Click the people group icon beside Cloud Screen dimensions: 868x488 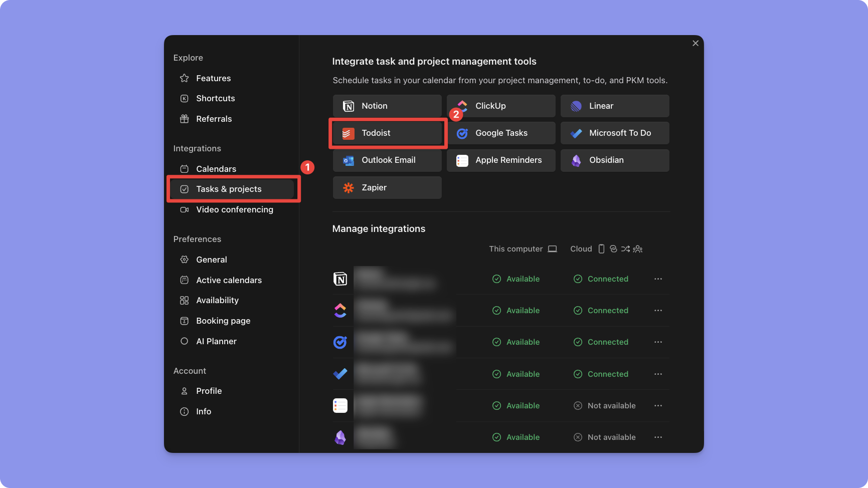coord(638,249)
